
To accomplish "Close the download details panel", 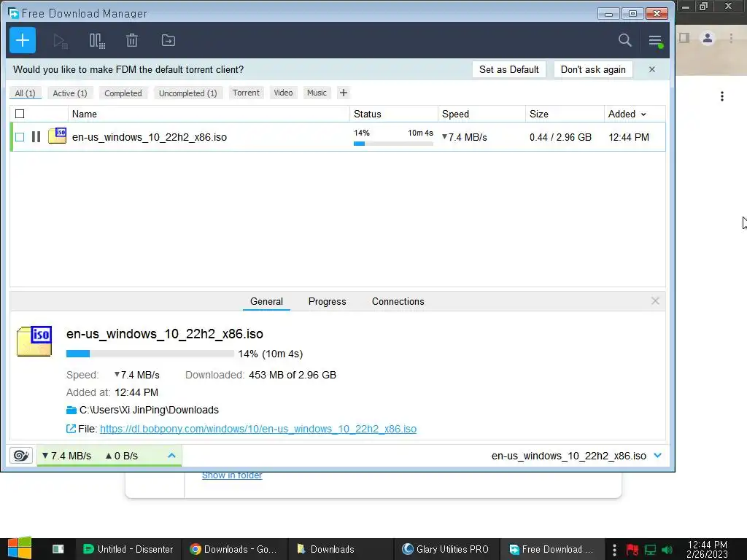I will coord(655,301).
